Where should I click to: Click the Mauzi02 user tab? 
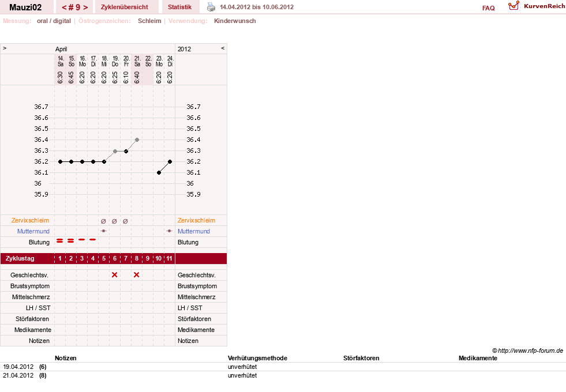pyautogui.click(x=25, y=7)
